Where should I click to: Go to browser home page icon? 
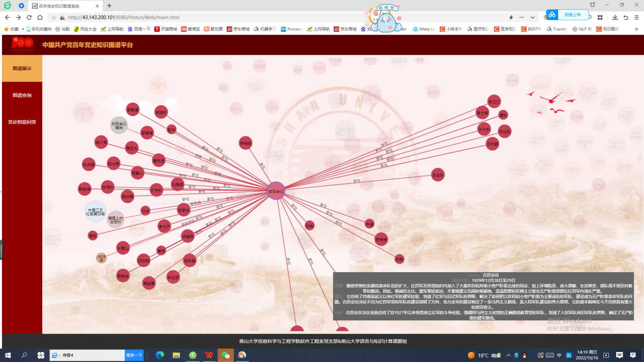[x=40, y=17]
